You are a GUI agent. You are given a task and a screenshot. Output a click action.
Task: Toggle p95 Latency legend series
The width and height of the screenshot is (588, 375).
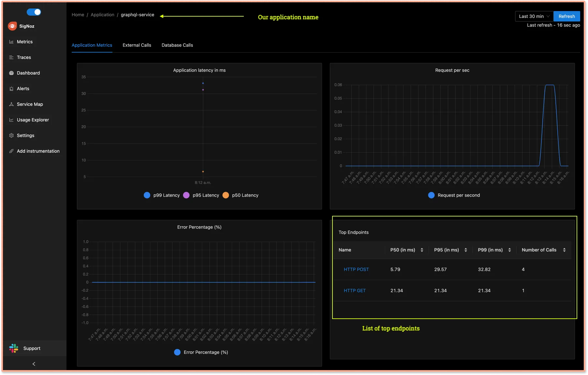click(201, 195)
